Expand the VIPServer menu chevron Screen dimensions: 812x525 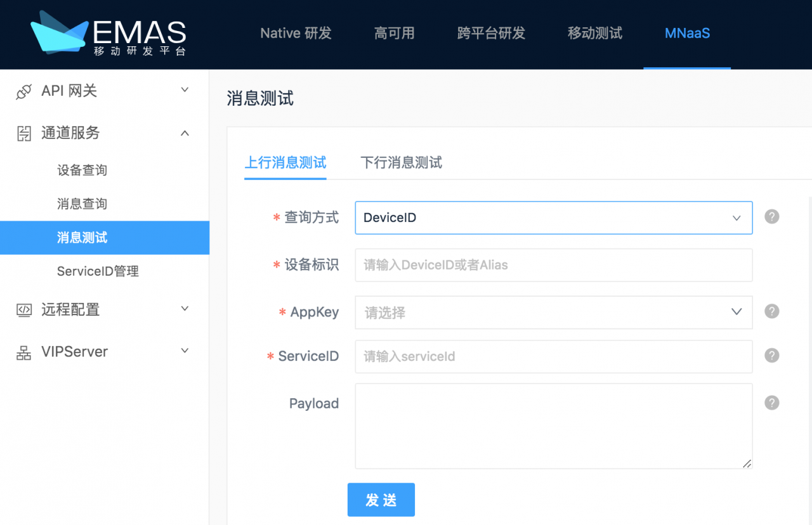coord(185,351)
